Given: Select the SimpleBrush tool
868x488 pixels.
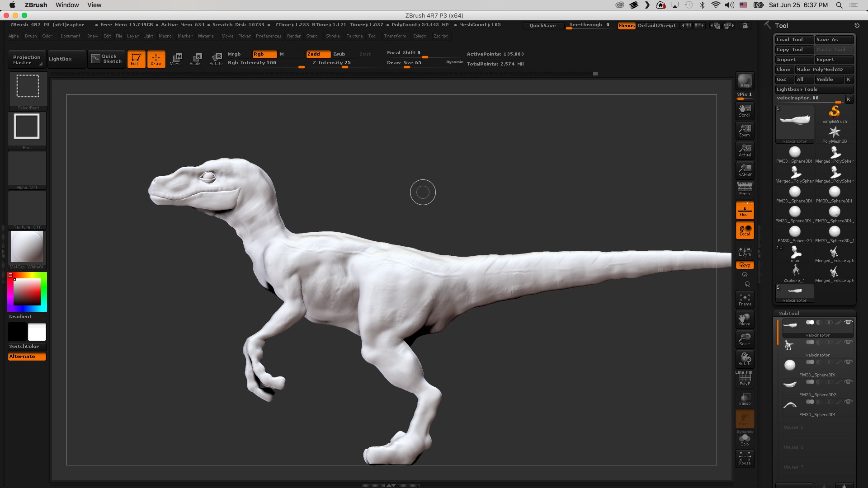Looking at the screenshot, I should (835, 114).
